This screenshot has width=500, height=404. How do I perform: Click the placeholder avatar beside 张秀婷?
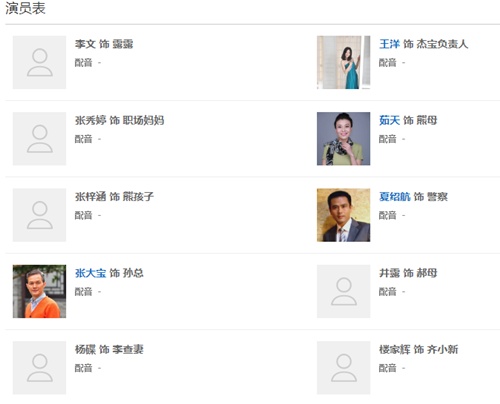[x=39, y=139]
